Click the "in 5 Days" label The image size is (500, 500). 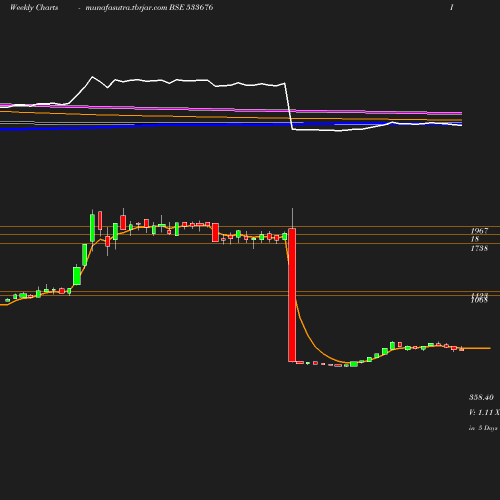[x=483, y=428]
